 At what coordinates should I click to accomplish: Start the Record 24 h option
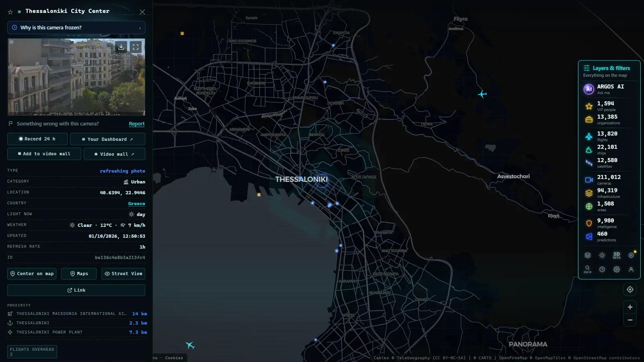(37, 139)
